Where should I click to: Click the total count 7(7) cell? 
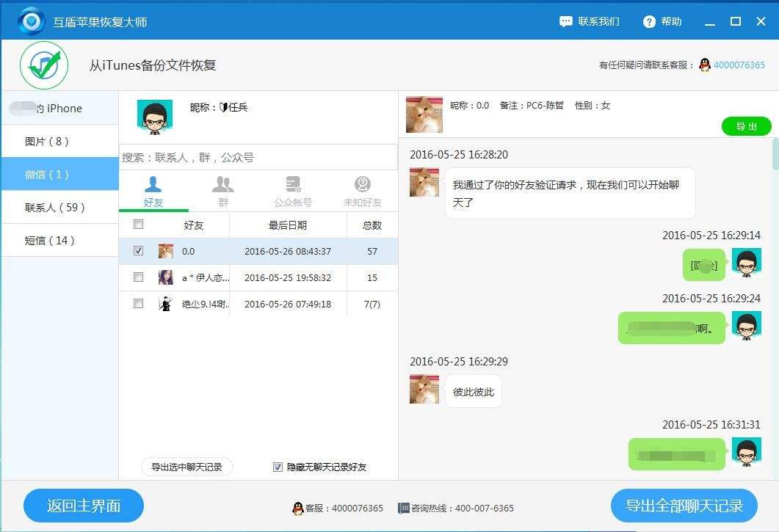click(x=372, y=304)
